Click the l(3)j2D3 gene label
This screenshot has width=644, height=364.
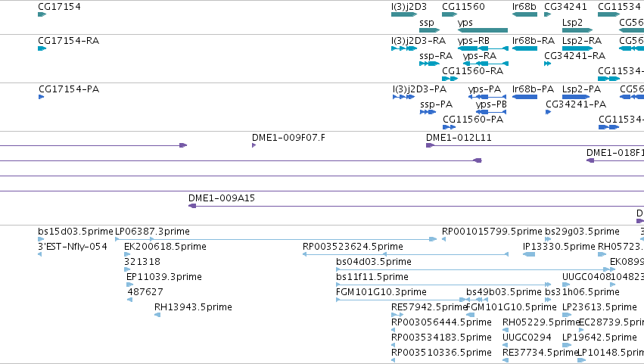coord(409,7)
